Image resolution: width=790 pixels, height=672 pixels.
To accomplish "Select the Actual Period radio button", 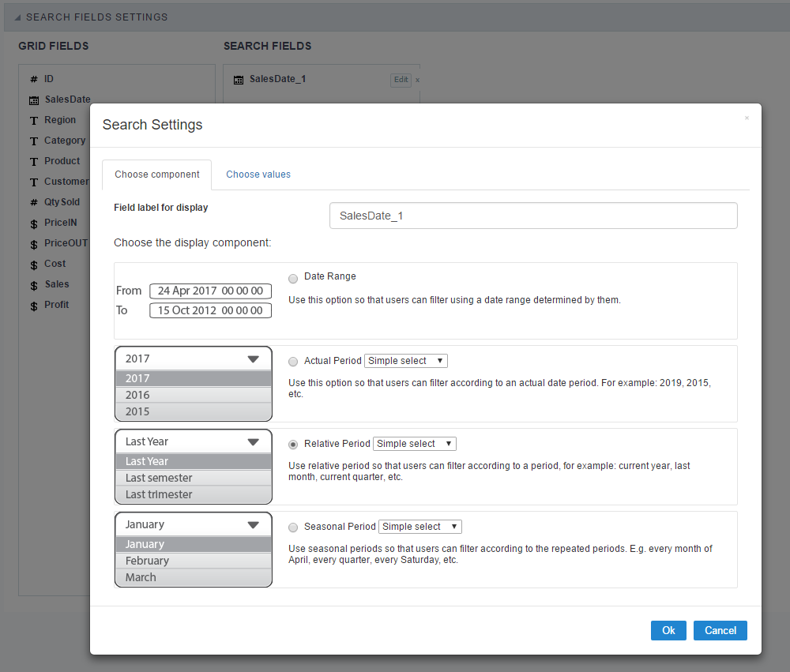I will [293, 361].
